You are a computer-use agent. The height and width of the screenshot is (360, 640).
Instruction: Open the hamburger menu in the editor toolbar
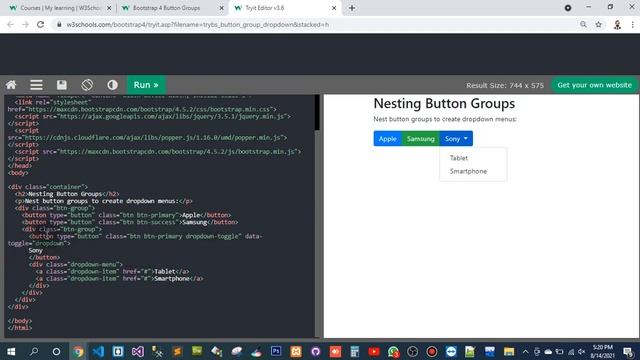coord(36,85)
